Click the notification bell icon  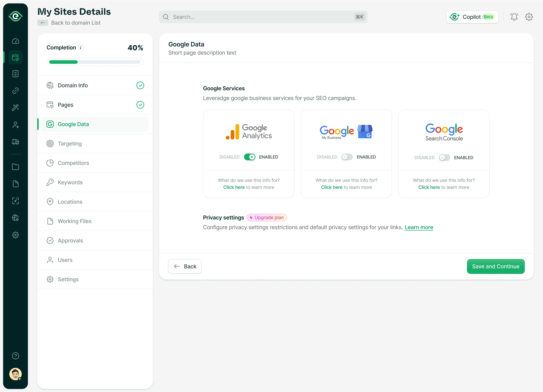[514, 17]
